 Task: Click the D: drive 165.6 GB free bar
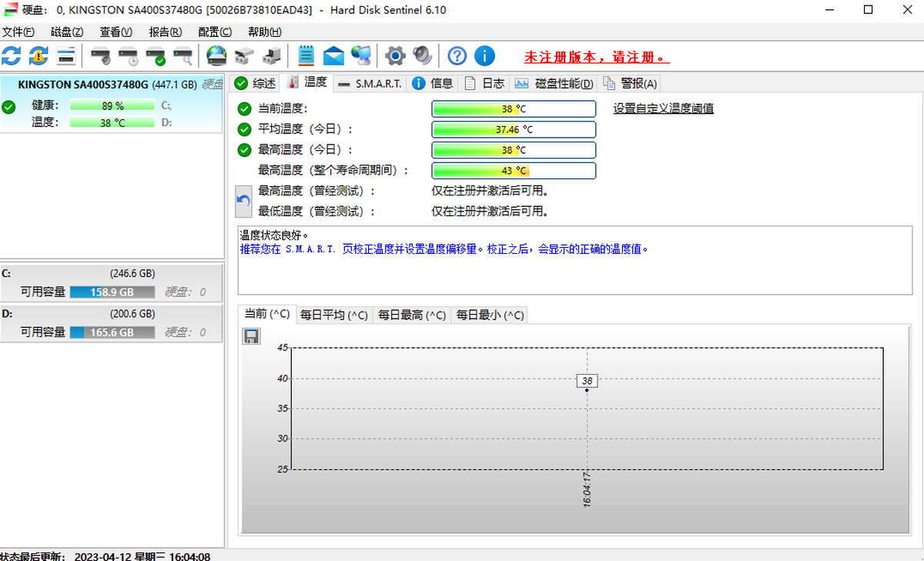point(112,332)
